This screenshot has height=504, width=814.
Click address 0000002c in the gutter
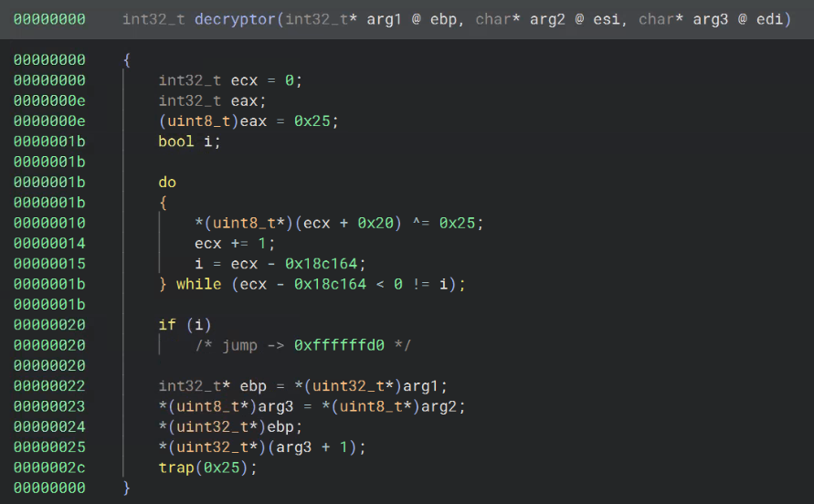point(49,467)
